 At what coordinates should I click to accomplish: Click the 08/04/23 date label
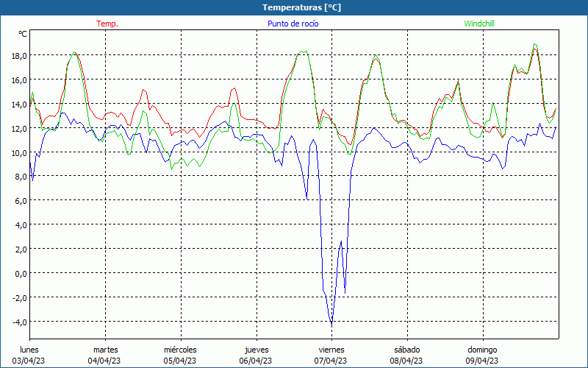pyautogui.click(x=406, y=361)
